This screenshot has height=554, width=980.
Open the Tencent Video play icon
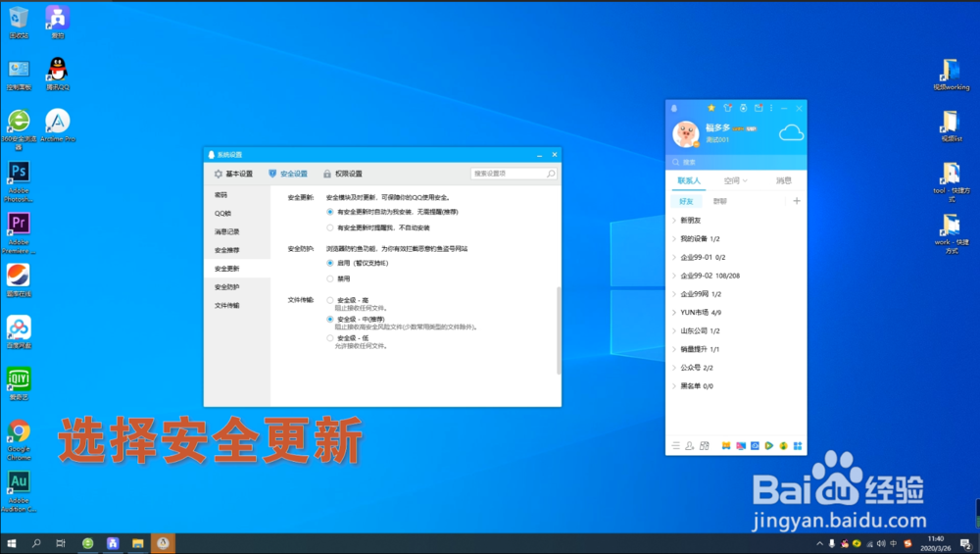click(768, 446)
